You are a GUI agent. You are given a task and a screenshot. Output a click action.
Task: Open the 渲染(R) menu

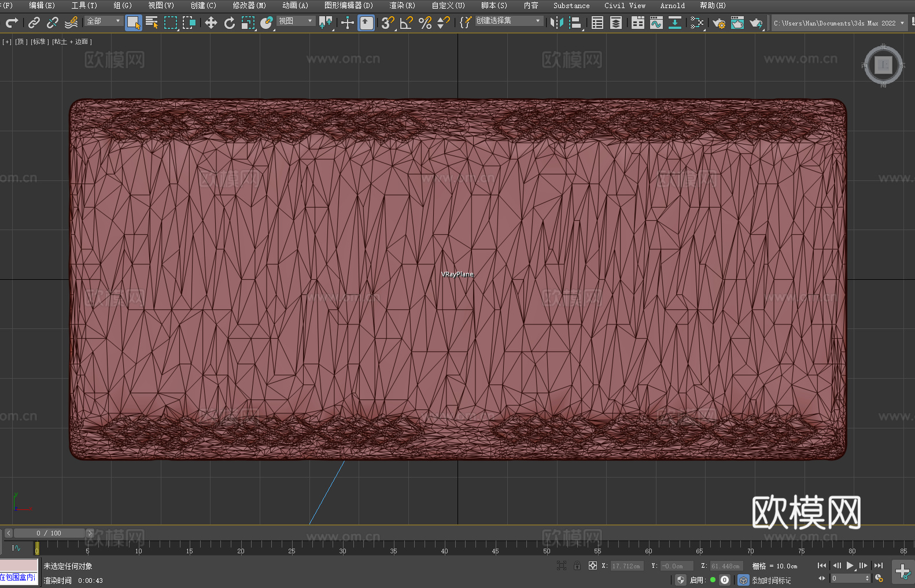402,5
